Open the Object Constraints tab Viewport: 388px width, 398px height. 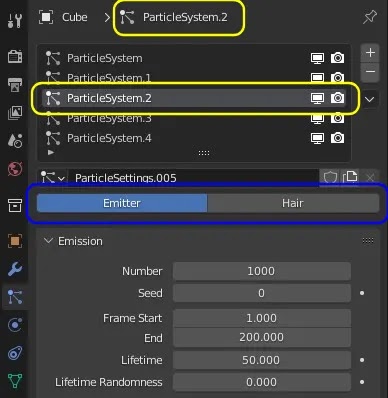(15, 353)
